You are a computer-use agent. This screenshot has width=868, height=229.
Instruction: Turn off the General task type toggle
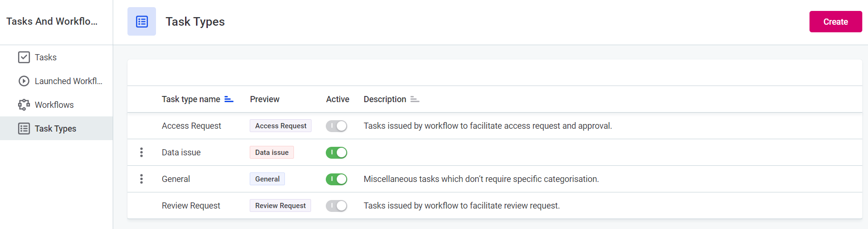(336, 179)
